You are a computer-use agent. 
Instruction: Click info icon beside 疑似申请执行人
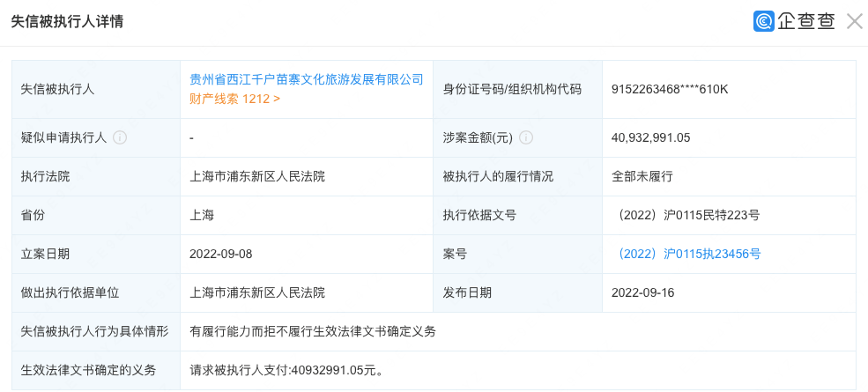tap(120, 137)
